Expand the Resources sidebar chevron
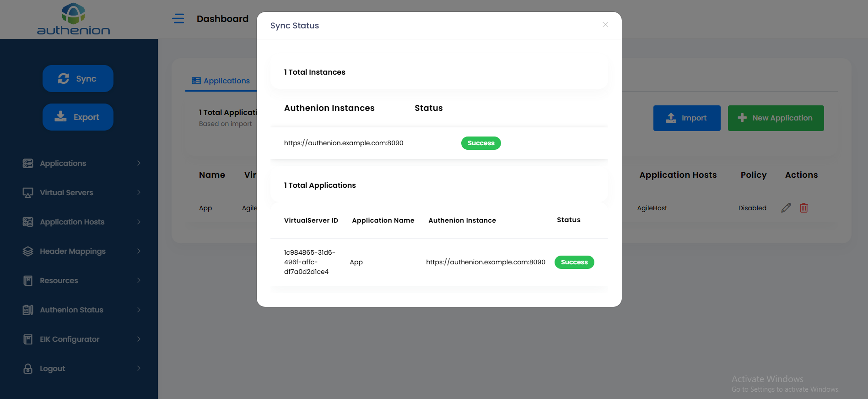The height and width of the screenshot is (399, 868). point(139,280)
